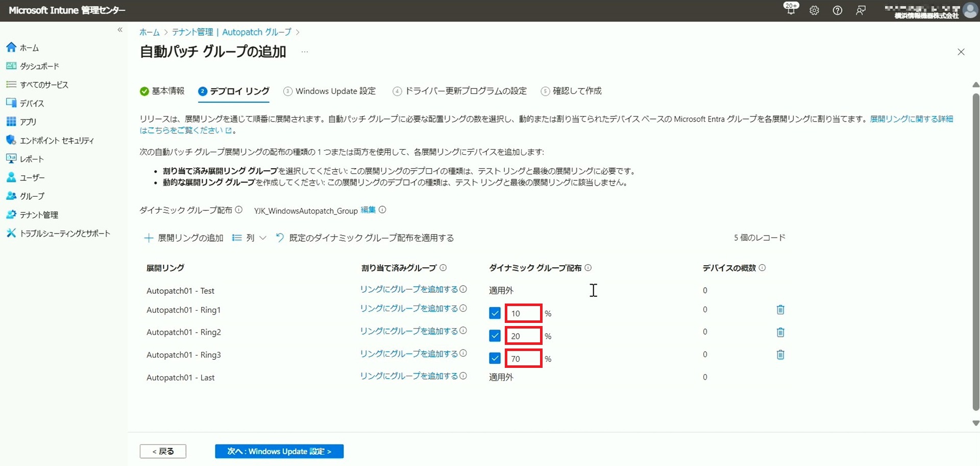
Task: Open the user account avatar
Action: 970,10
